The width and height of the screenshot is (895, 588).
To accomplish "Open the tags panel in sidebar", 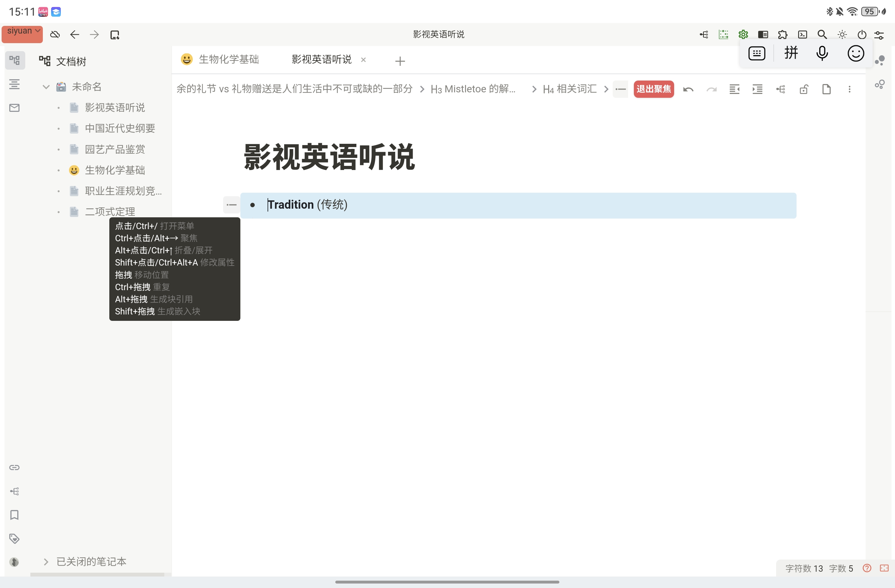I will 15,538.
